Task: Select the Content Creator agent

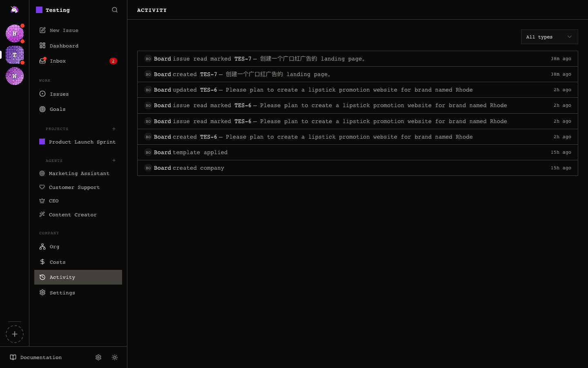Action: pyautogui.click(x=73, y=215)
